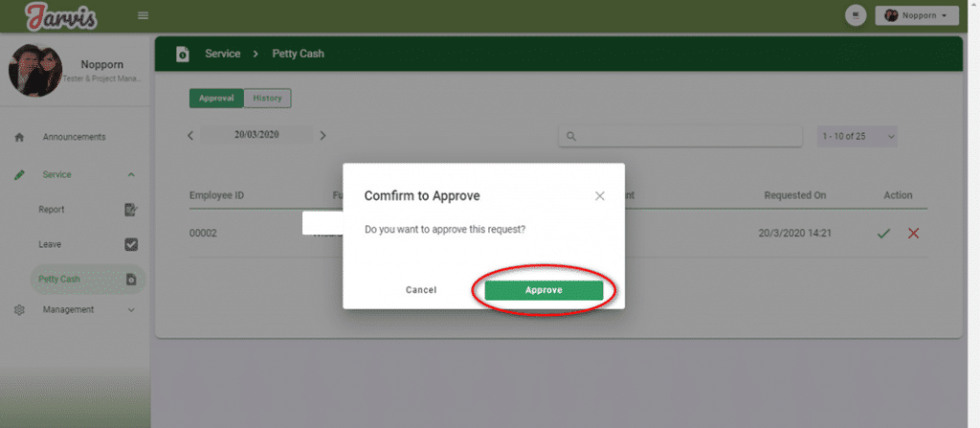
Task: Click the hamburger menu icon in header
Action: 144,15
